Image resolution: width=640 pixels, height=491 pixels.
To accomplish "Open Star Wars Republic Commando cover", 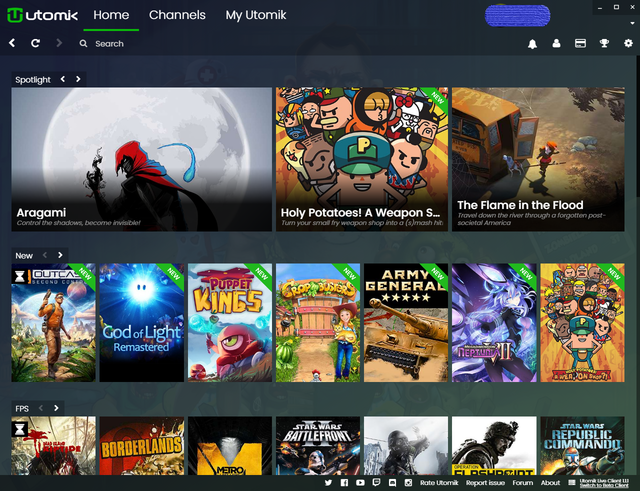I will pyautogui.click(x=582, y=446).
